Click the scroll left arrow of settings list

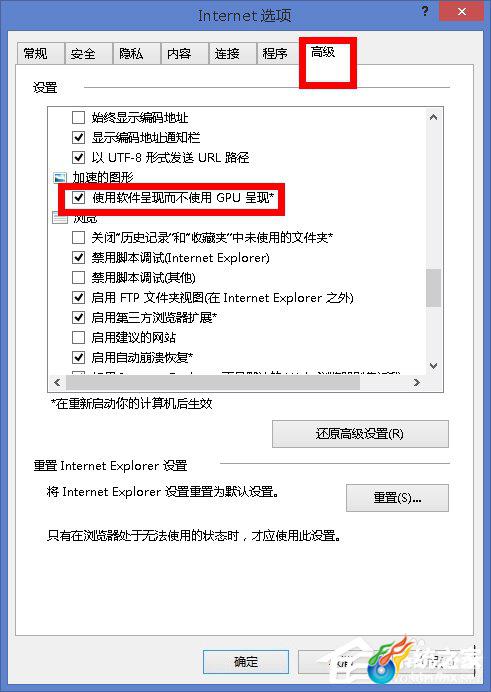[x=57, y=383]
